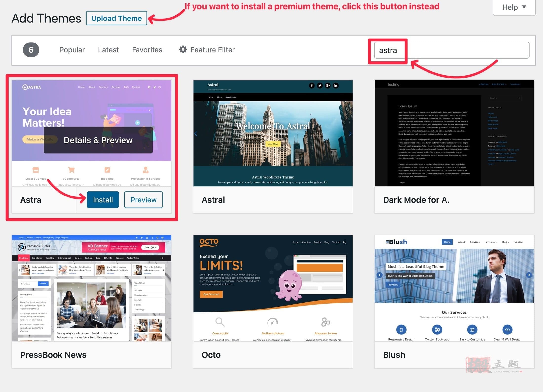This screenshot has height=392, width=543.
Task: Open the Astral theme thumbnail
Action: tap(273, 133)
